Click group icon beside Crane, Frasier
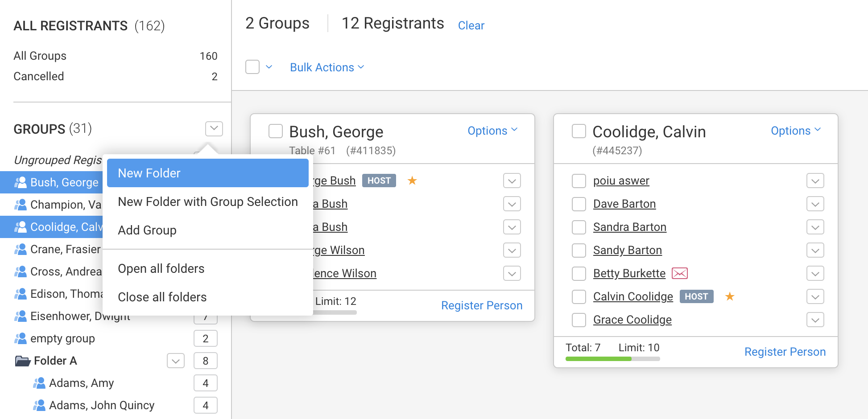 [x=21, y=249]
